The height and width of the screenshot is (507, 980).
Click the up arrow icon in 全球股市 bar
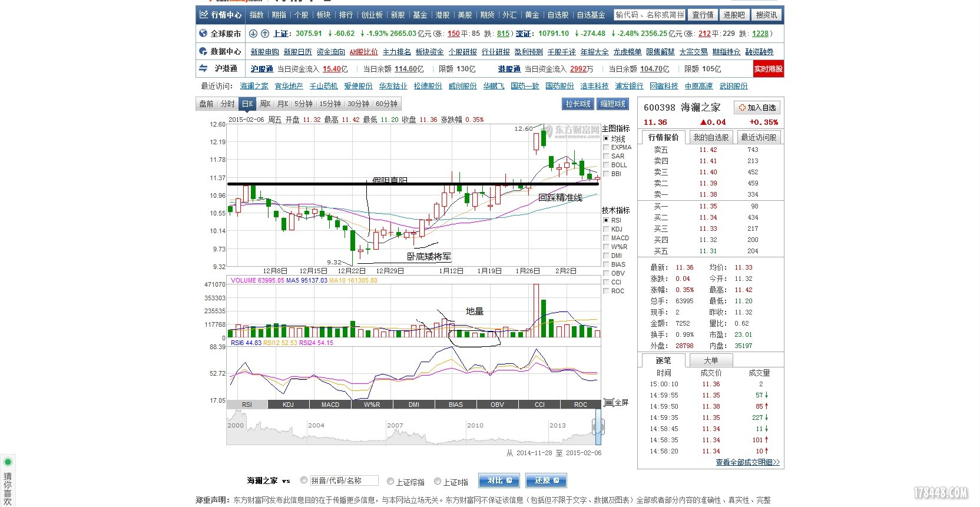(265, 34)
